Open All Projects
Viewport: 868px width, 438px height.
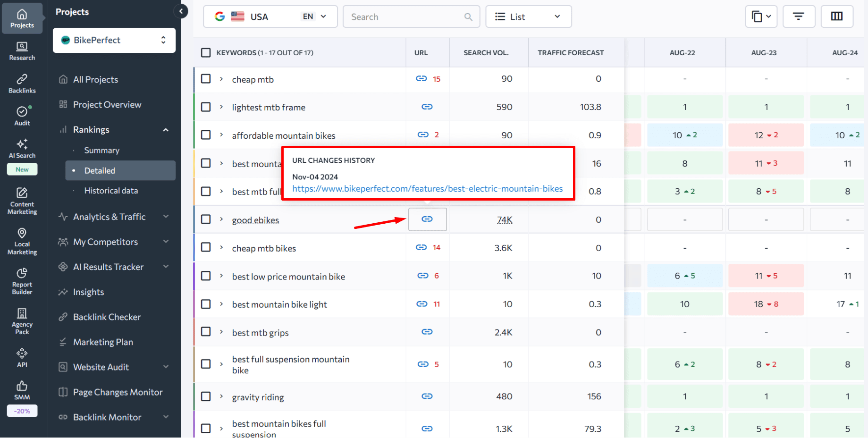[x=95, y=80]
